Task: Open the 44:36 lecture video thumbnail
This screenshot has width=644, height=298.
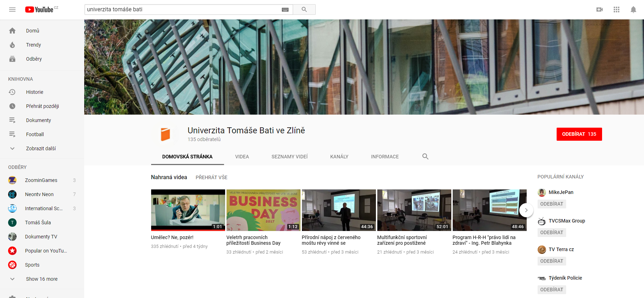Action: 339,210
